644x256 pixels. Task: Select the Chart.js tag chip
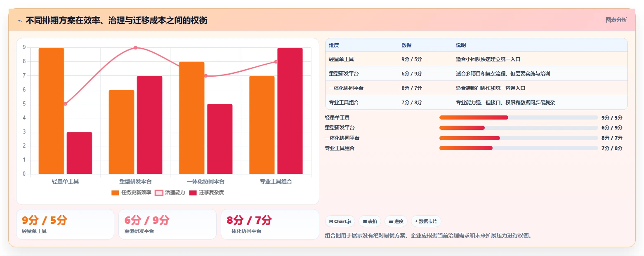pyautogui.click(x=340, y=221)
